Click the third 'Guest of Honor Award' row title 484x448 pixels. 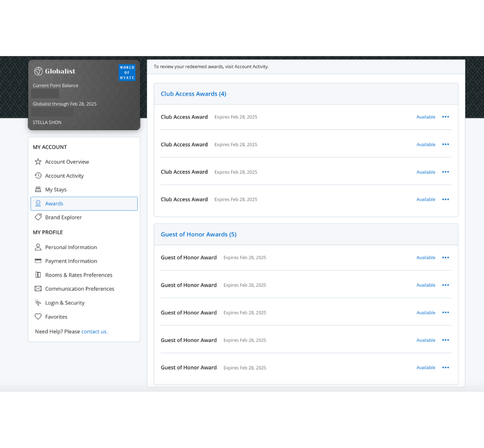pyautogui.click(x=189, y=313)
